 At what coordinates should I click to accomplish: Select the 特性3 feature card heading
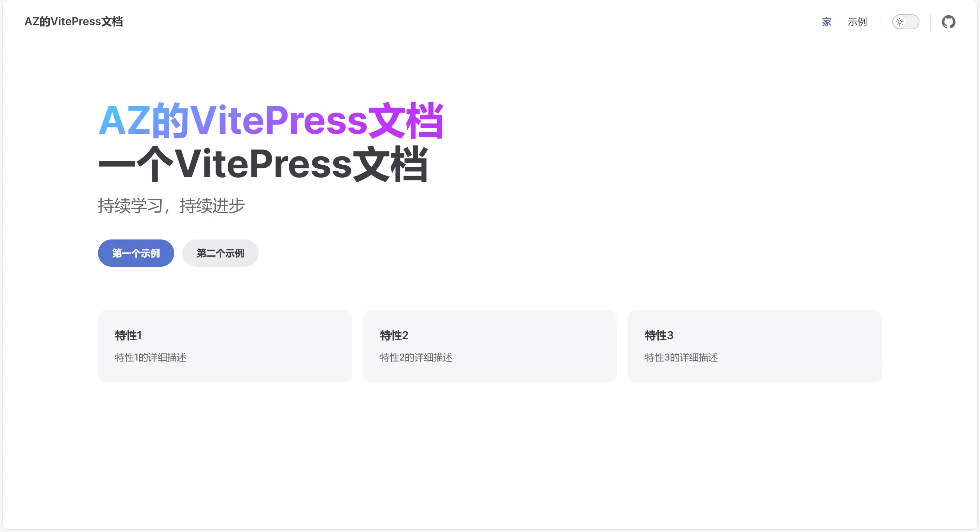(x=659, y=335)
